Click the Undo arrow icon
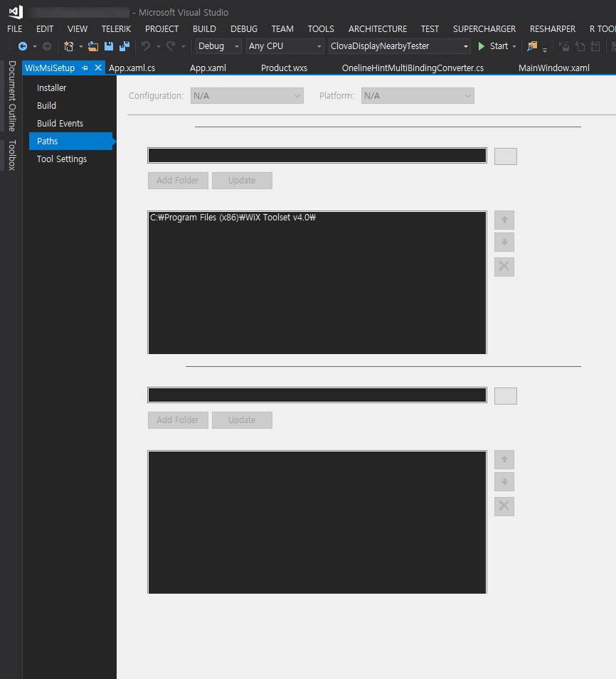The height and width of the screenshot is (679, 616). tap(146, 46)
